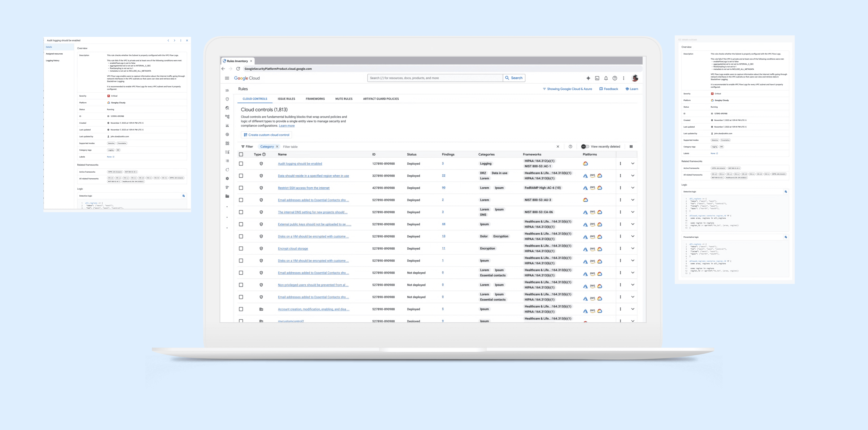Open the Data should reside in region link
The image size is (868, 430).
tap(313, 176)
